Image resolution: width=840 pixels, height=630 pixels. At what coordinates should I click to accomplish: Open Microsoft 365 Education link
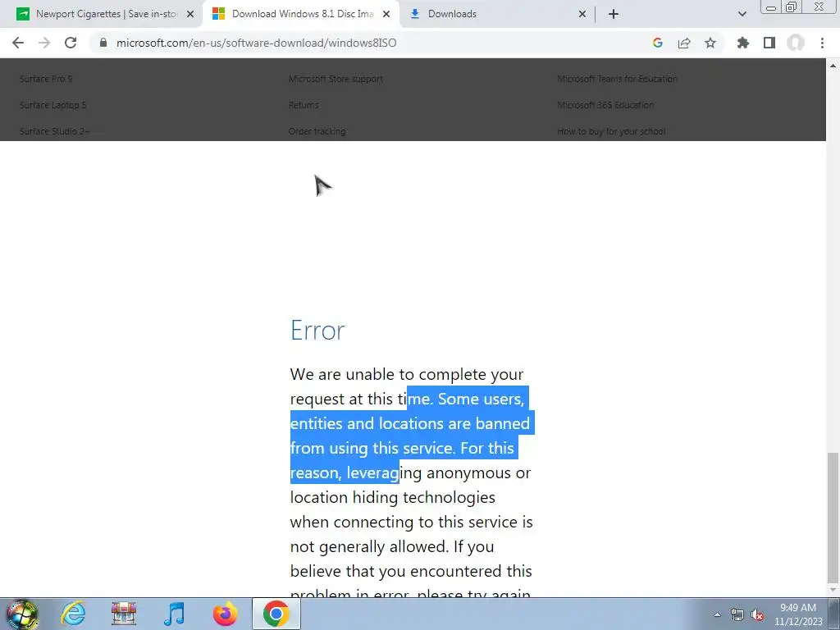pos(605,105)
